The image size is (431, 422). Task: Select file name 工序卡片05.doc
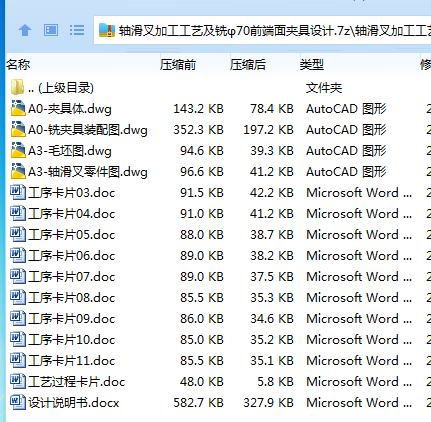[72, 235]
